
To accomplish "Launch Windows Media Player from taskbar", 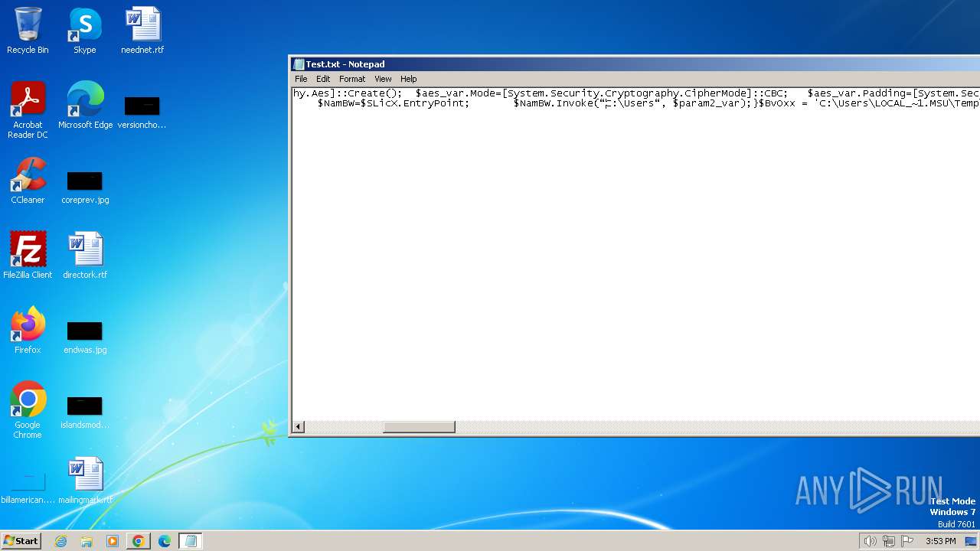I will 113,541.
